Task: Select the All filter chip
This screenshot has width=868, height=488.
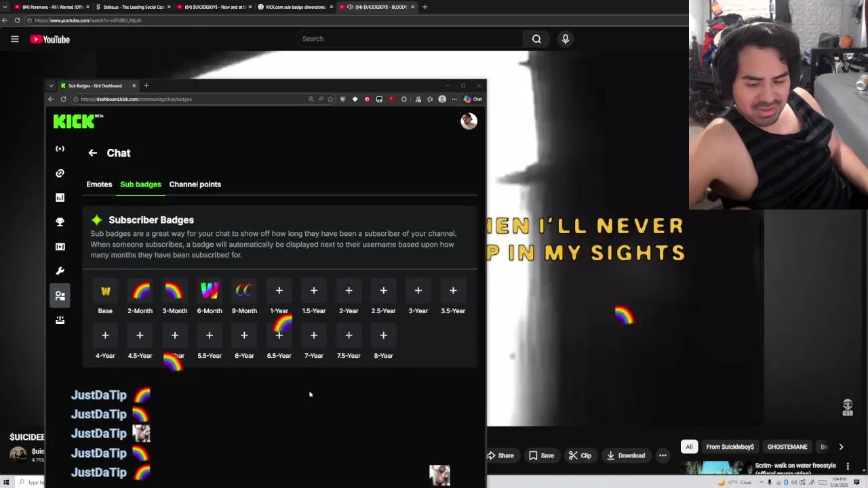Action: (689, 447)
